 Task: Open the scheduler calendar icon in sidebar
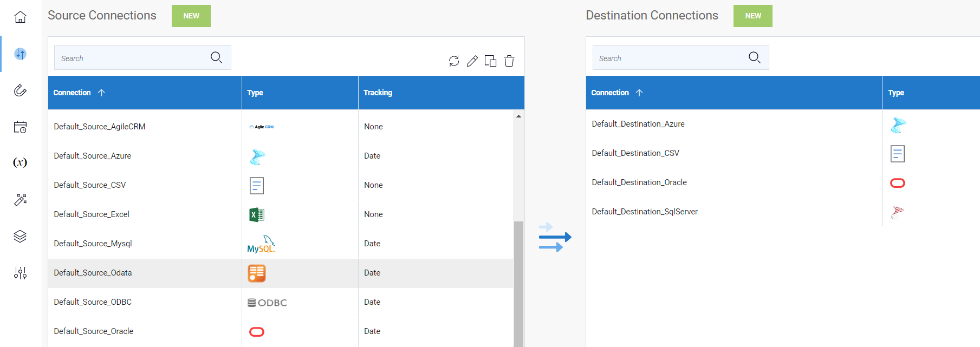tap(20, 127)
